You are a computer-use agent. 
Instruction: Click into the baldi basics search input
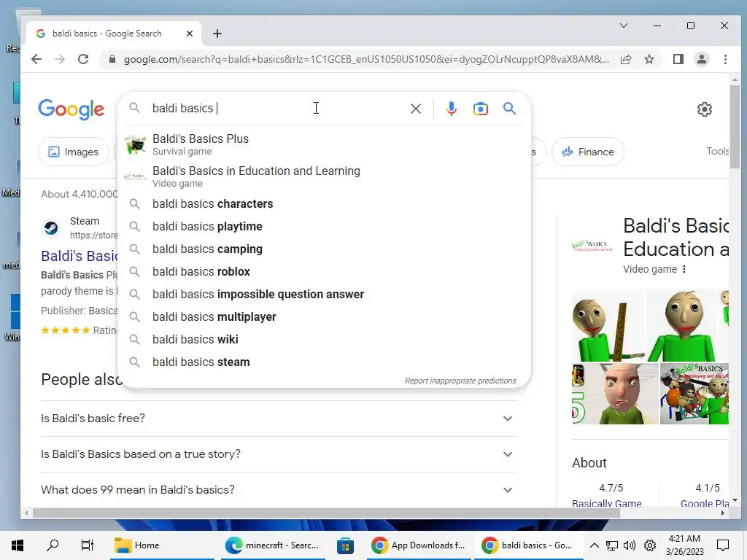pos(276,108)
